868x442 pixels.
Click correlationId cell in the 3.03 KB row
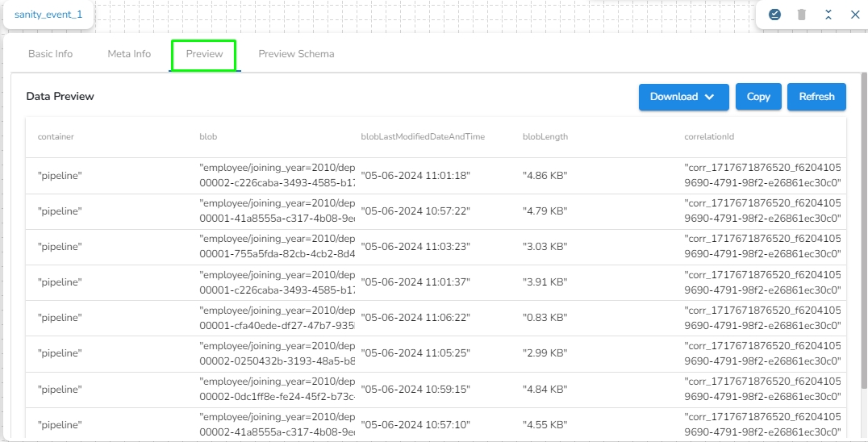point(763,247)
